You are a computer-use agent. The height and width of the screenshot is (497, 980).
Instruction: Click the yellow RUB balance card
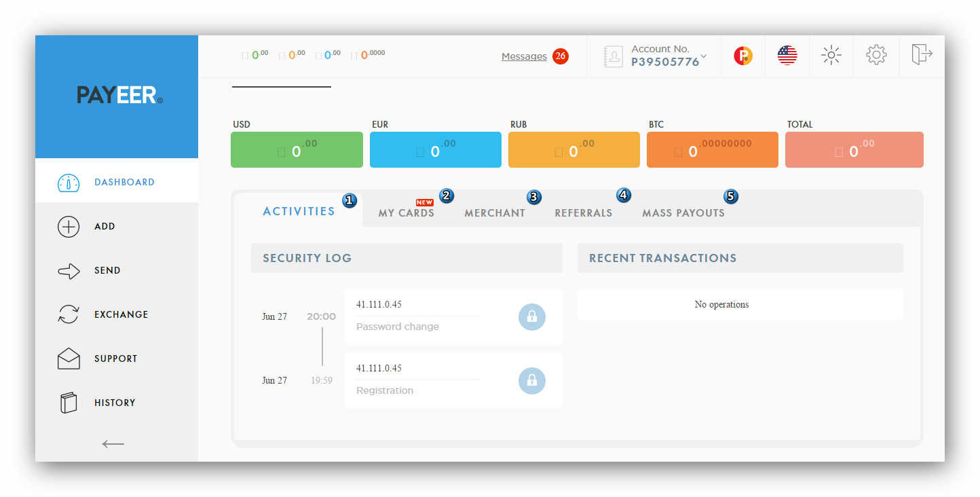coord(574,149)
